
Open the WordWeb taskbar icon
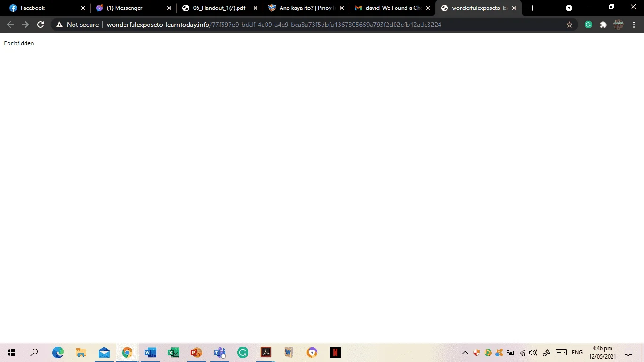(289, 353)
